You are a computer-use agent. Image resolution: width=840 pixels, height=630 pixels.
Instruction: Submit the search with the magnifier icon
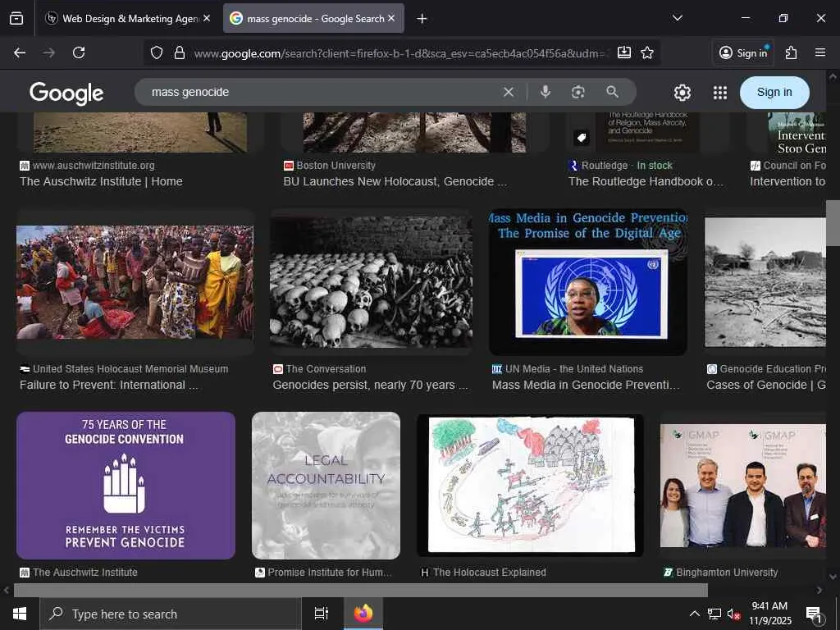pyautogui.click(x=612, y=92)
